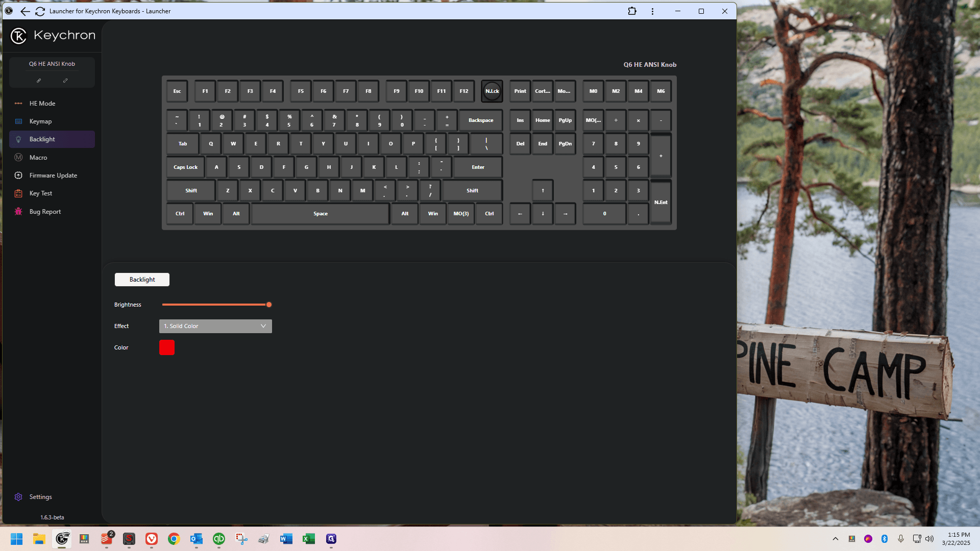Image resolution: width=980 pixels, height=551 pixels.
Task: Click the PgUp key
Action: click(565, 120)
